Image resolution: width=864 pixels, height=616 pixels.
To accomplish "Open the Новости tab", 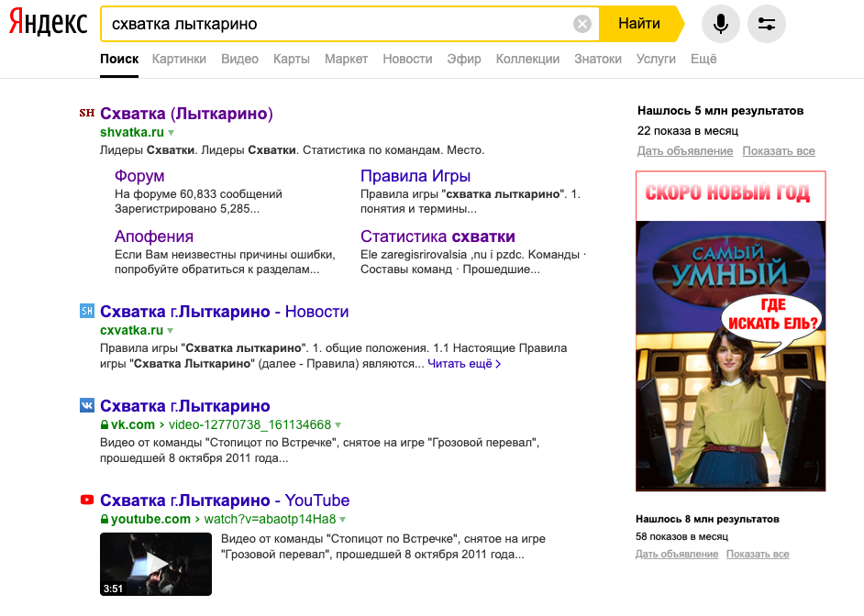I will [407, 59].
